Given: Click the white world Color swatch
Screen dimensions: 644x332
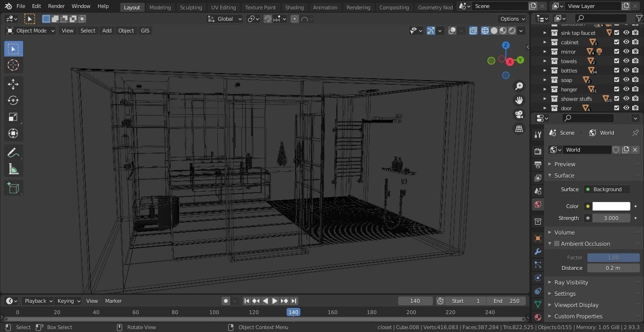Looking at the screenshot, I should pyautogui.click(x=611, y=206).
